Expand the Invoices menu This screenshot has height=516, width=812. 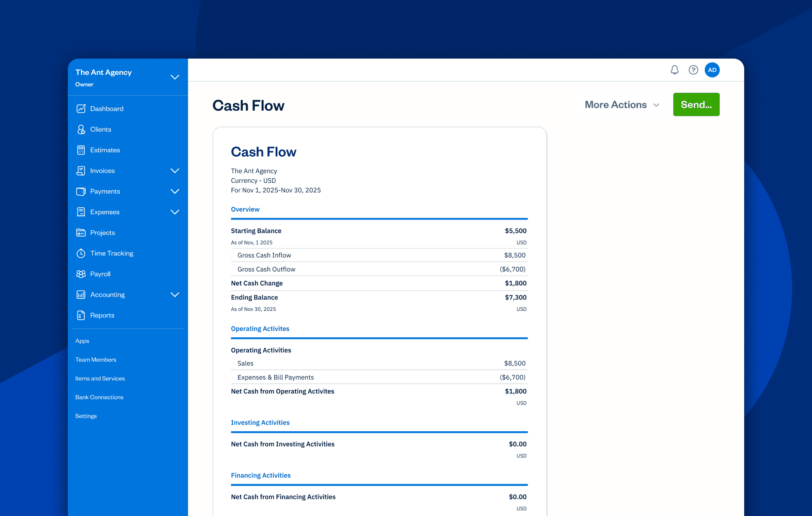point(175,171)
